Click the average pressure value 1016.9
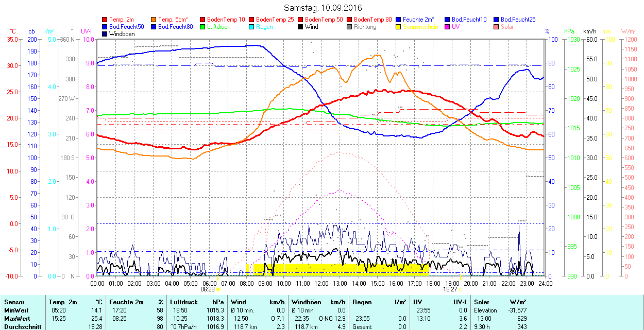The image size is (644, 330). tap(214, 326)
